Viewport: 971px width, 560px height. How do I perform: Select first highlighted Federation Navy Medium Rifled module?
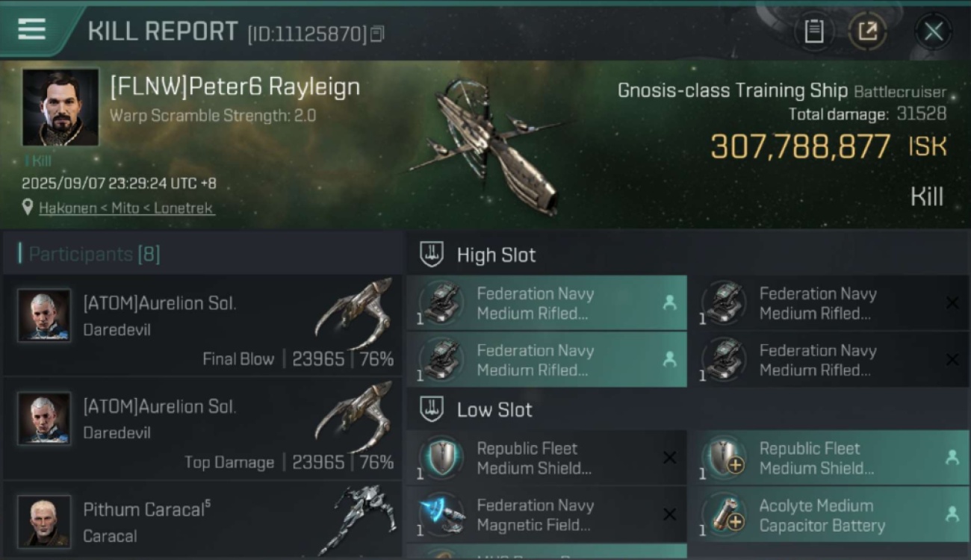tap(547, 303)
